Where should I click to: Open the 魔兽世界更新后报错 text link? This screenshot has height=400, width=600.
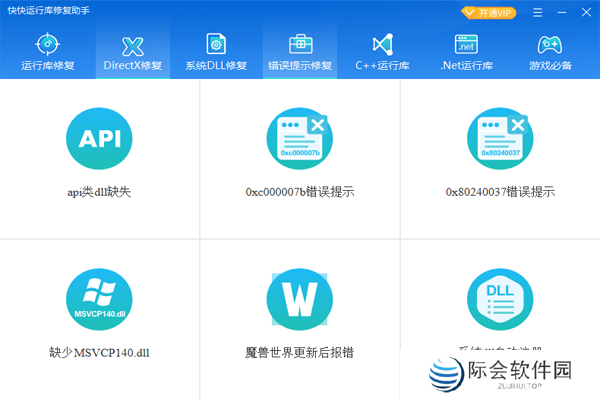pos(300,353)
